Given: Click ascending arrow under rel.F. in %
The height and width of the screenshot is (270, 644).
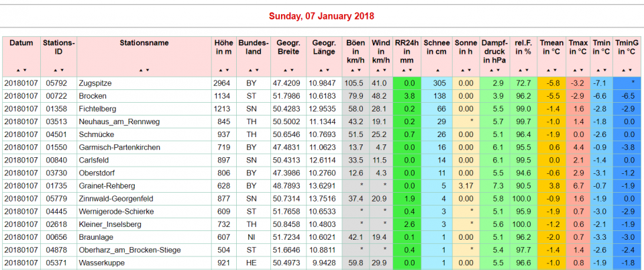Looking at the screenshot, I should pos(520,70).
